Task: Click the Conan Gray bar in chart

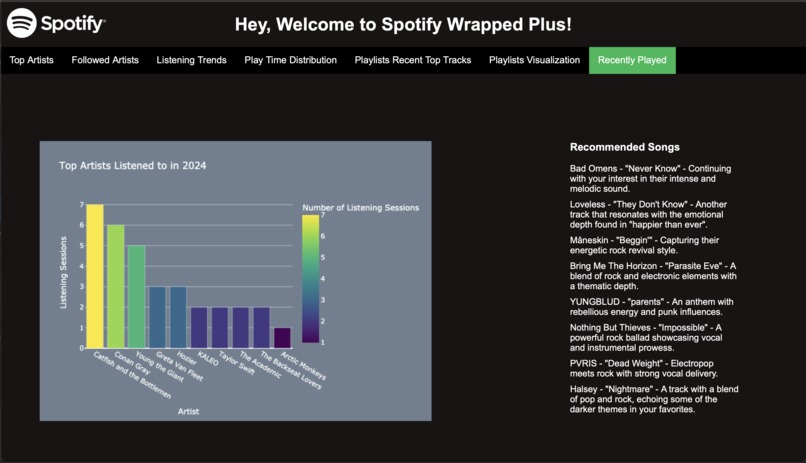Action: [116, 287]
